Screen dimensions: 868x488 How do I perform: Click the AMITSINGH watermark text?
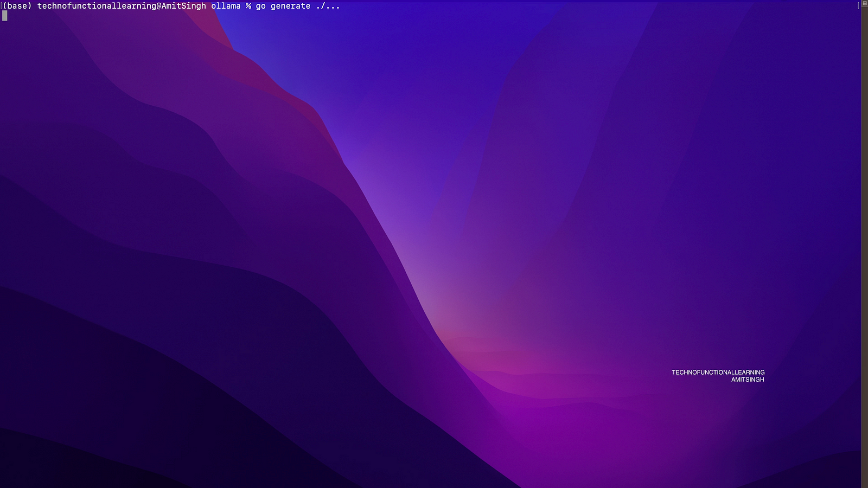747,380
